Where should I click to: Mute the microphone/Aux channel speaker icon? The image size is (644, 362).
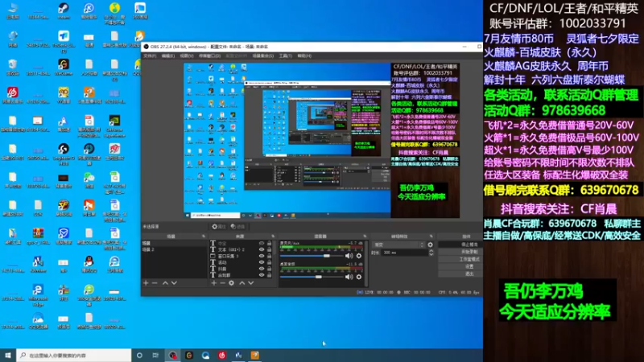(349, 256)
